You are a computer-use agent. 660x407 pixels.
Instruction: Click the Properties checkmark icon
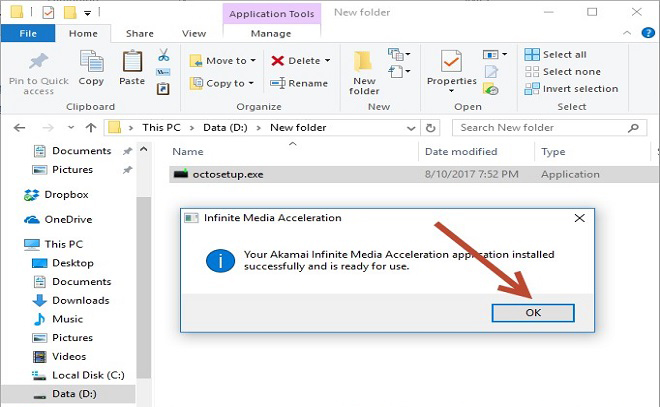click(451, 61)
